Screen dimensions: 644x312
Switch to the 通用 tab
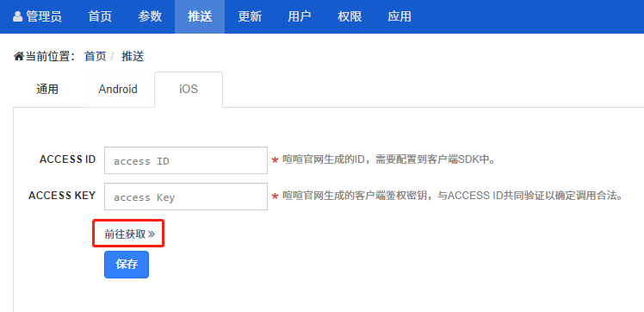47,89
